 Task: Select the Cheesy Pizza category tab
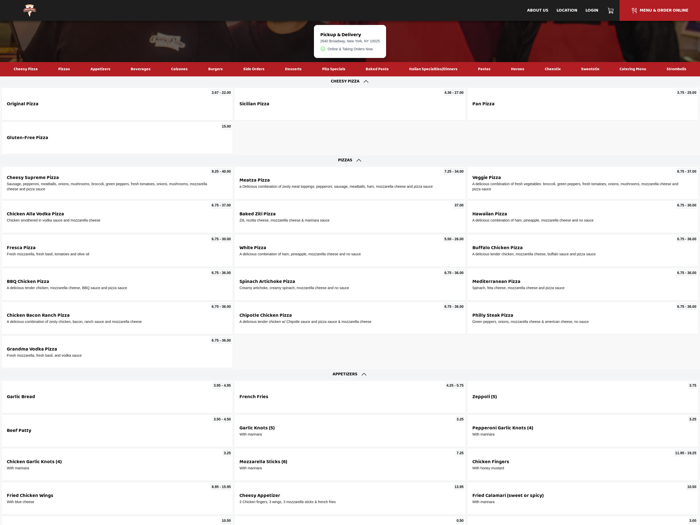(x=25, y=69)
